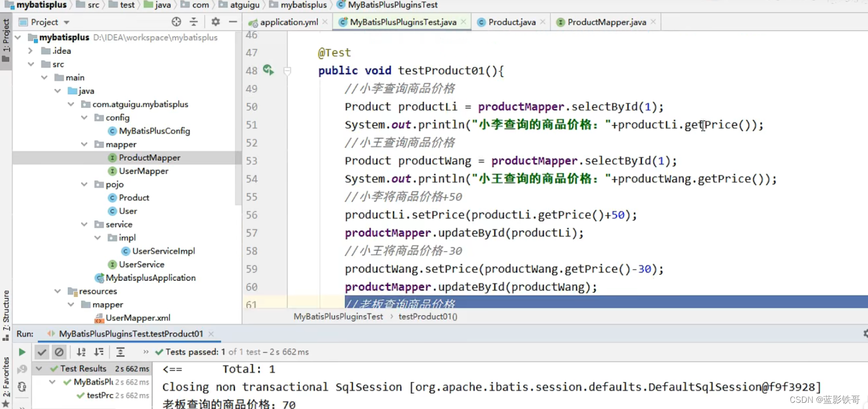Viewport: 868px width, 409px height.
Task: Open the Favorites tool window sidebar button
Action: point(6,382)
